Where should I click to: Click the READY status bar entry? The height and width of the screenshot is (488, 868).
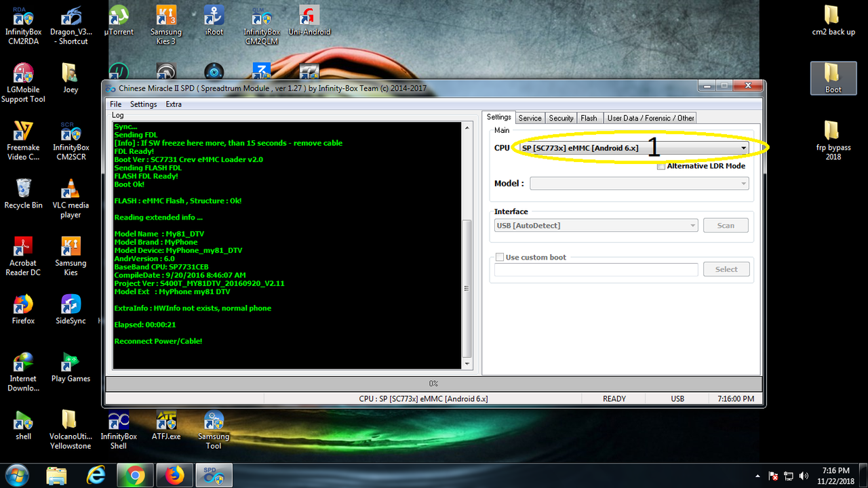tap(614, 399)
